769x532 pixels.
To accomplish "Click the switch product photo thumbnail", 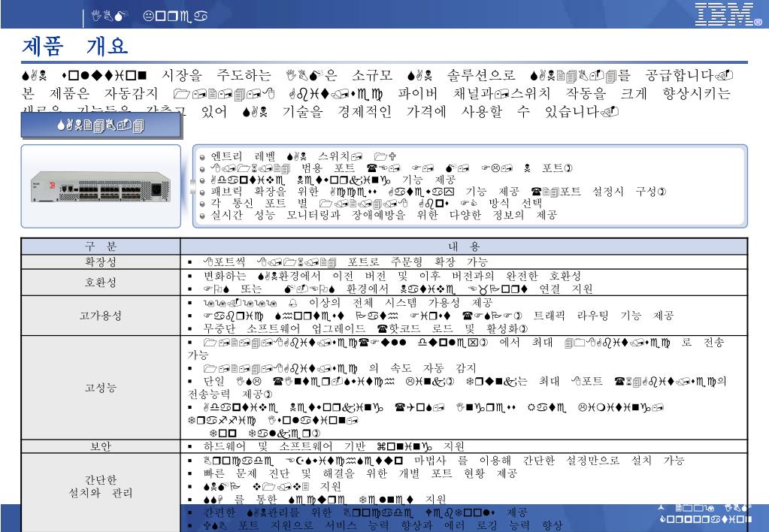I will tap(101, 186).
